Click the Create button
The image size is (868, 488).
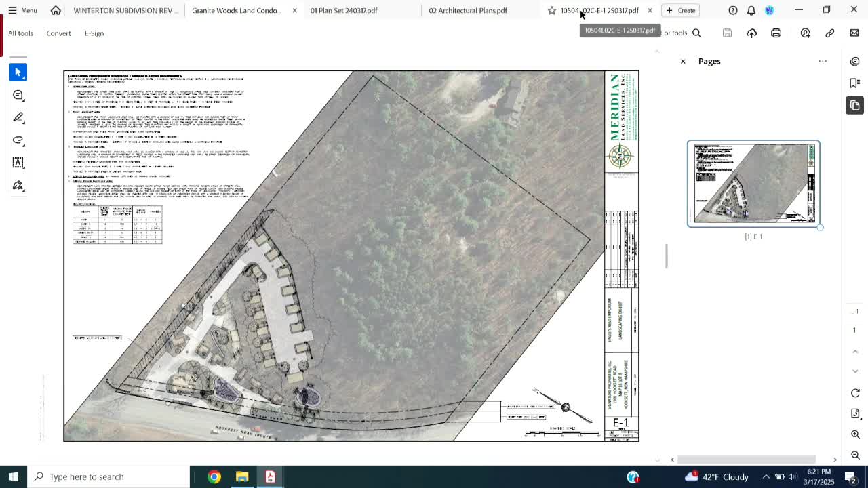coord(681,10)
